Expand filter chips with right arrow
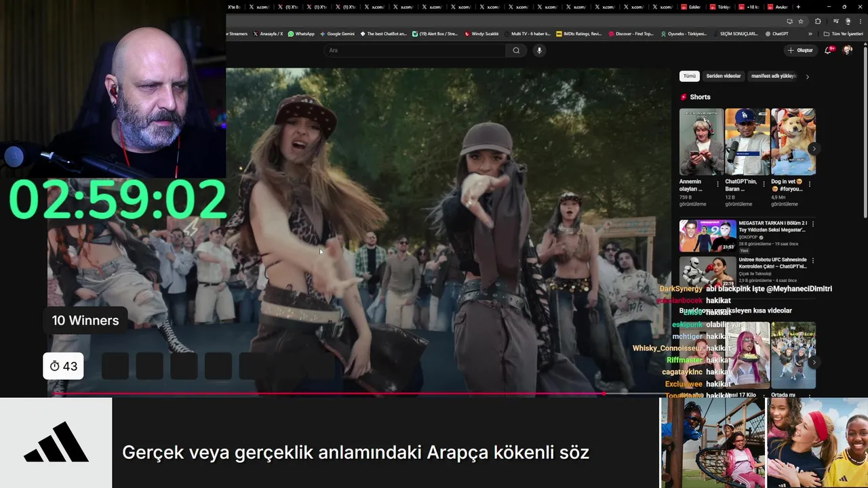 tap(807, 77)
